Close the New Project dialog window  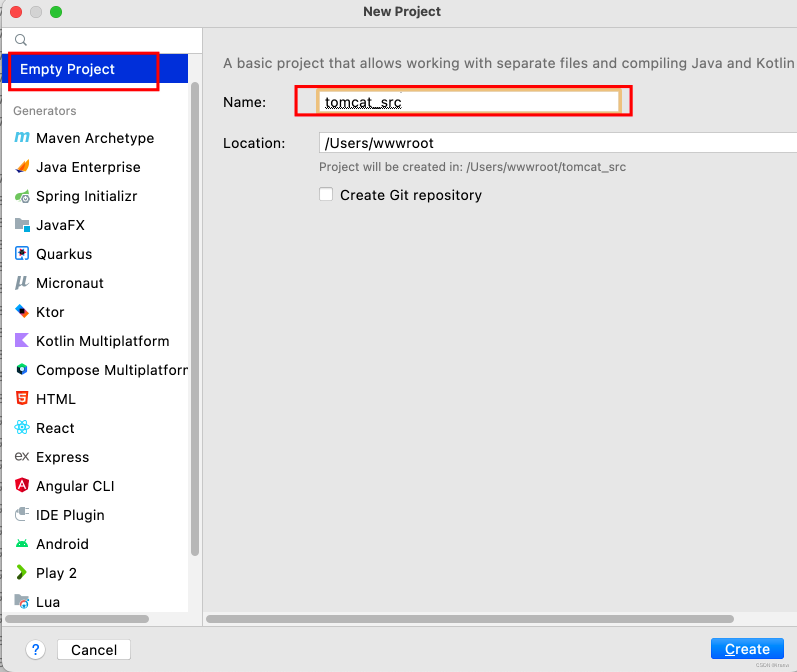pyautogui.click(x=16, y=12)
